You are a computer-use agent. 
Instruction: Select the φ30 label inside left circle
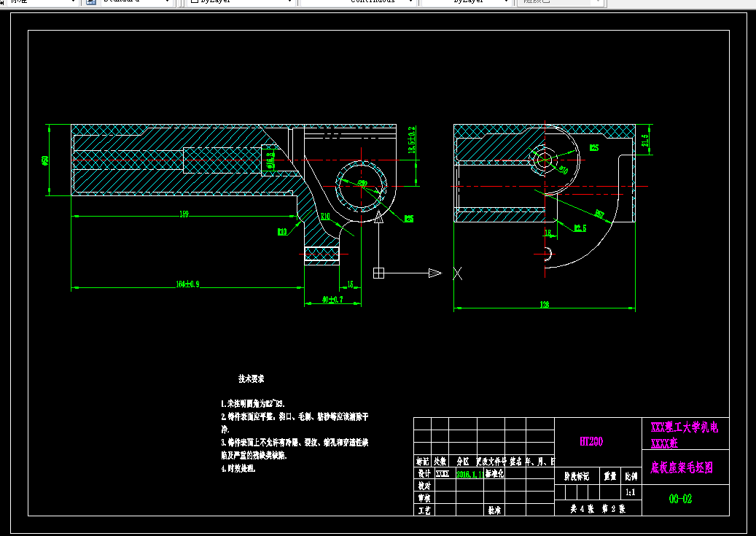[x=362, y=183]
